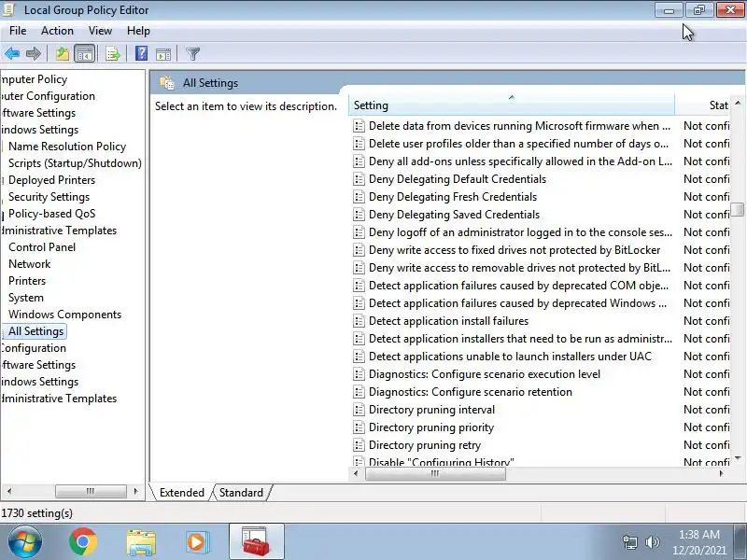747x560 pixels.
Task: Open the Help menu
Action: pyautogui.click(x=138, y=31)
